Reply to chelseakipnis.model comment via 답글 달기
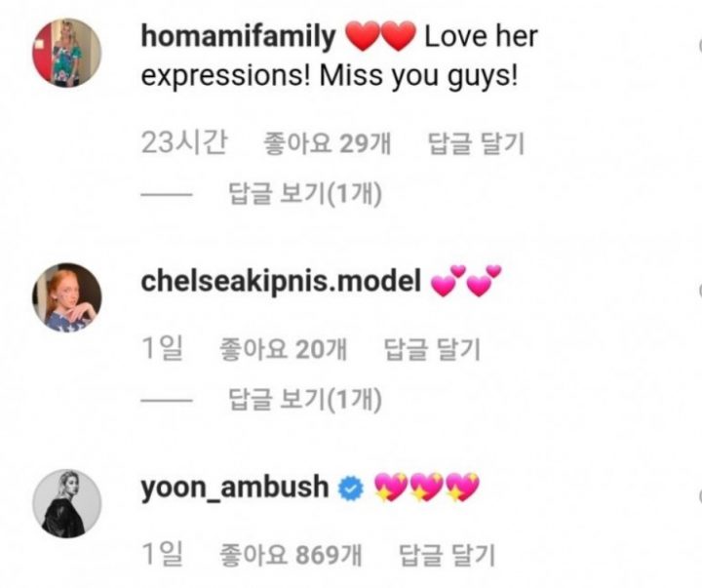The height and width of the screenshot is (588, 702). pyautogui.click(x=433, y=349)
